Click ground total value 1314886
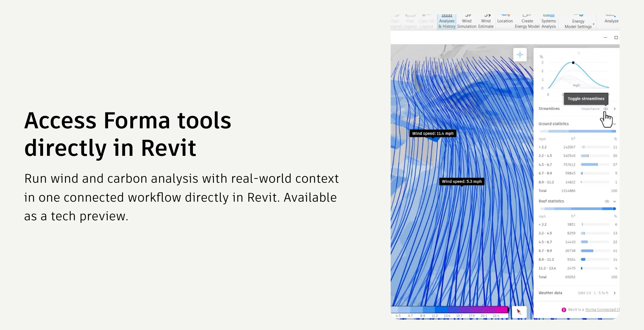644x330 pixels. tap(568, 191)
